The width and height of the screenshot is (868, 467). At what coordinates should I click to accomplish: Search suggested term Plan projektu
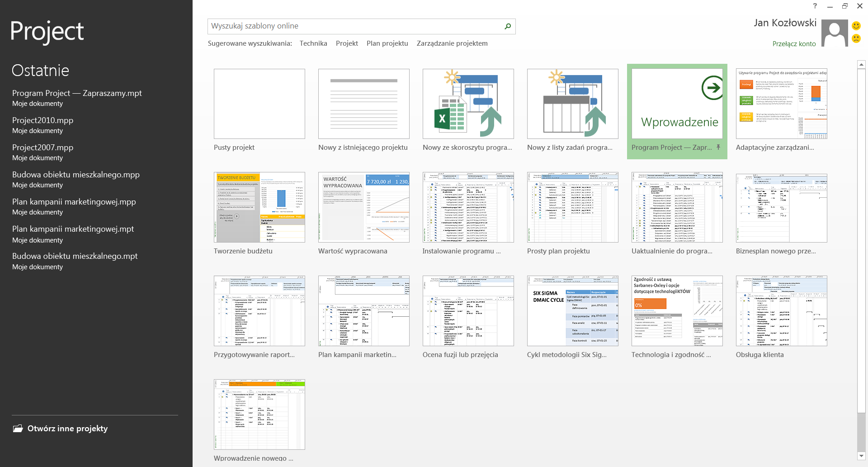387,43
